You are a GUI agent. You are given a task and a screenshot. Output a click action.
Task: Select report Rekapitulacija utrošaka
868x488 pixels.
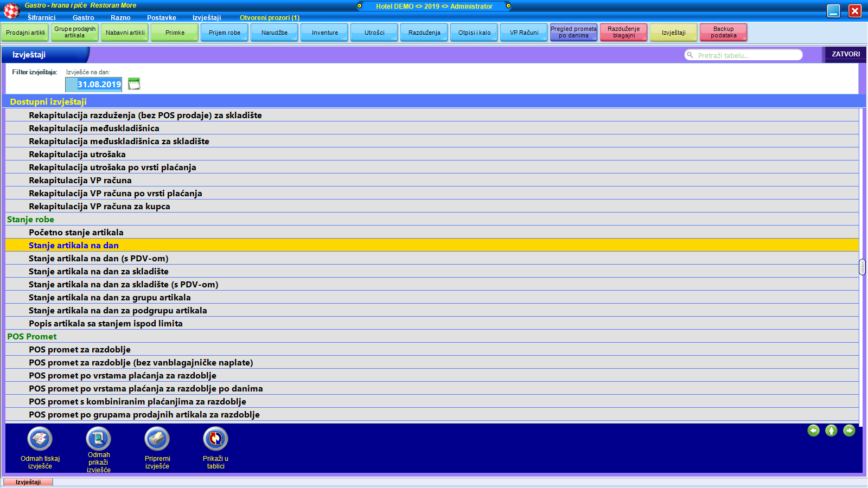pos(77,155)
